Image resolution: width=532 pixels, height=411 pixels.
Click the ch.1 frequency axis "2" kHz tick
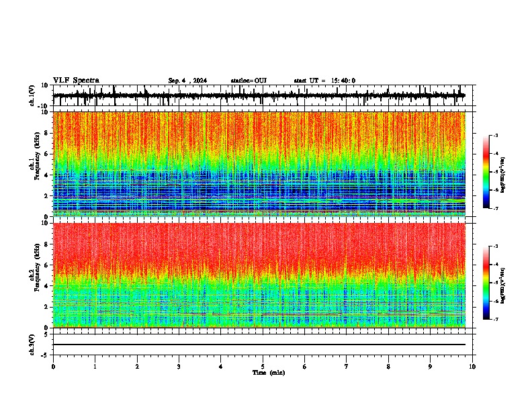pyautogui.click(x=47, y=195)
